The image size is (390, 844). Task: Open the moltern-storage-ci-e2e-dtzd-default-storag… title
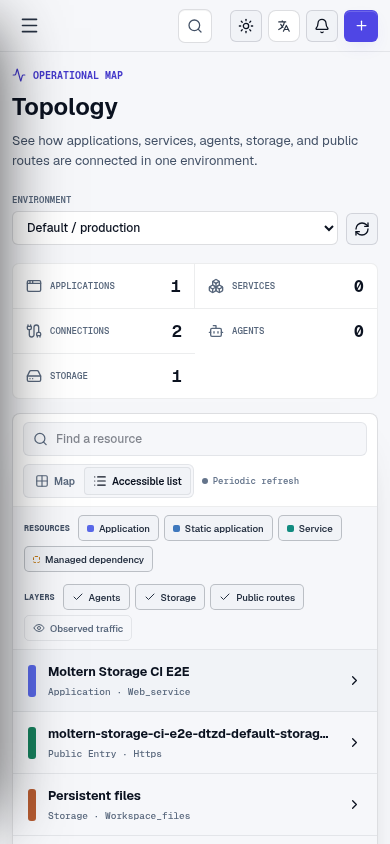tap(188, 734)
